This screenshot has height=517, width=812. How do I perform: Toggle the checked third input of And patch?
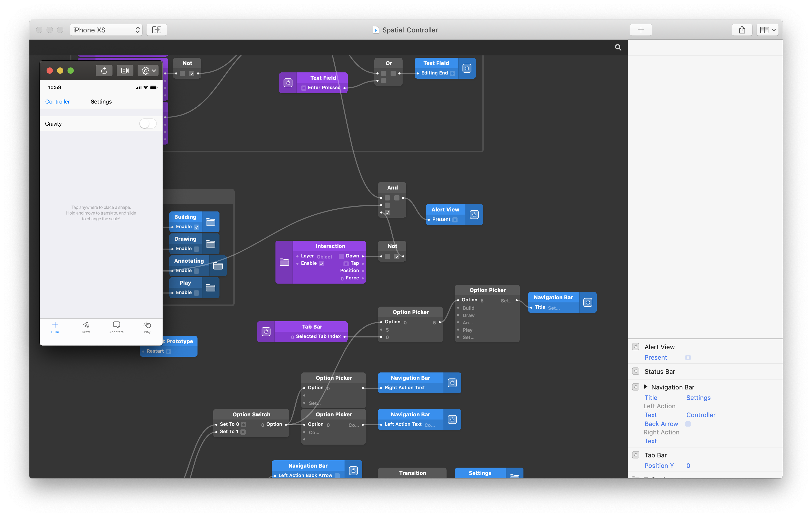point(387,213)
